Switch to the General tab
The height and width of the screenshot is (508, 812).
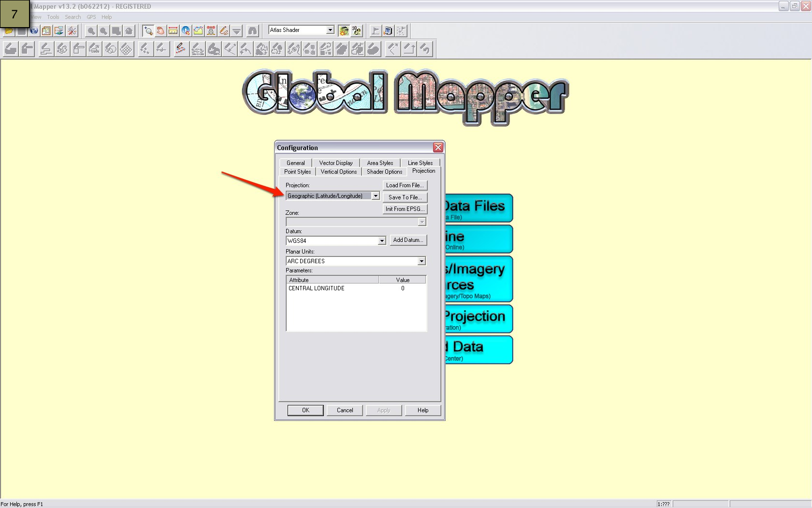[x=295, y=163]
